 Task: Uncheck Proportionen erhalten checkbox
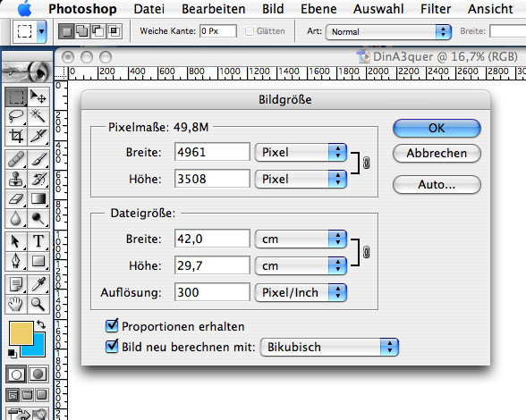coord(112,325)
